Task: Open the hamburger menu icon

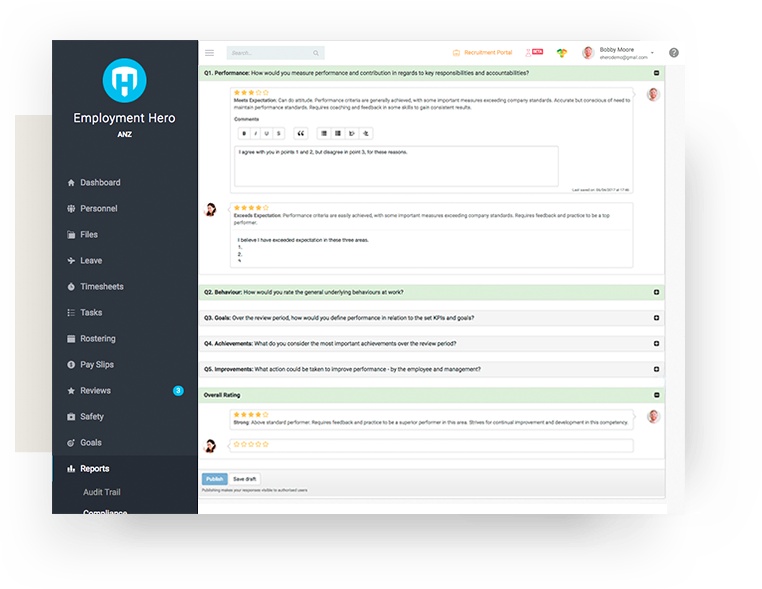Action: (209, 52)
